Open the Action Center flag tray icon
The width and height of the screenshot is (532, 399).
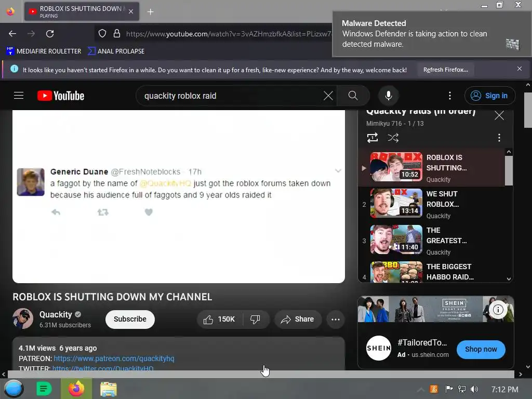[449, 389]
